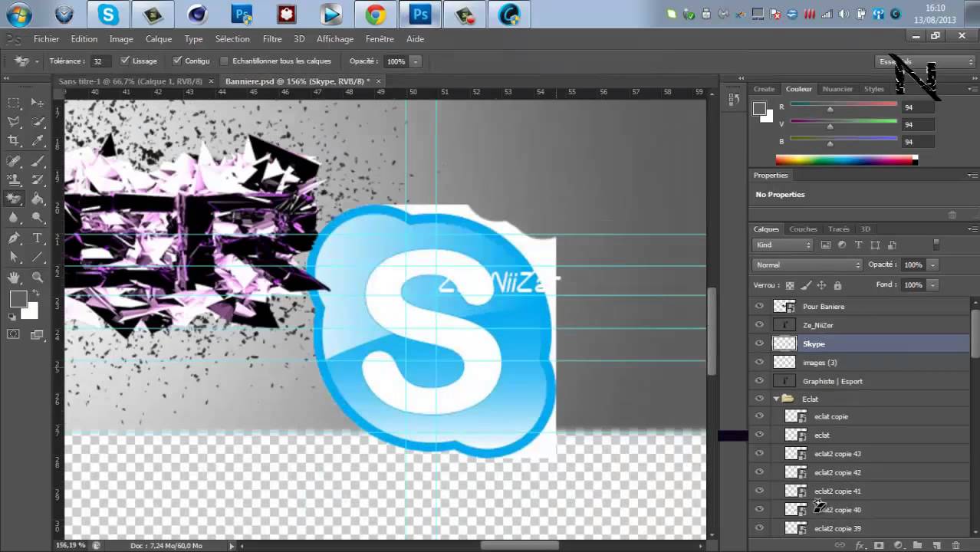Viewport: 980px width, 552px height.
Task: Open the Fond fill dropdown arrow
Action: 932,285
